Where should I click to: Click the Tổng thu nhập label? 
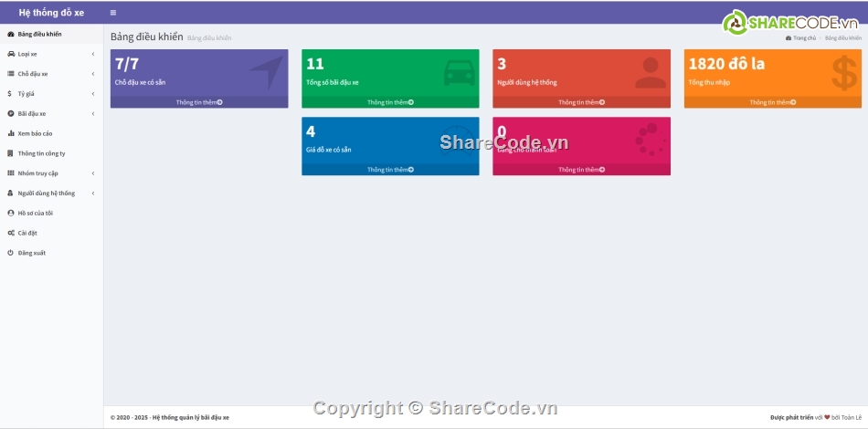click(x=709, y=83)
